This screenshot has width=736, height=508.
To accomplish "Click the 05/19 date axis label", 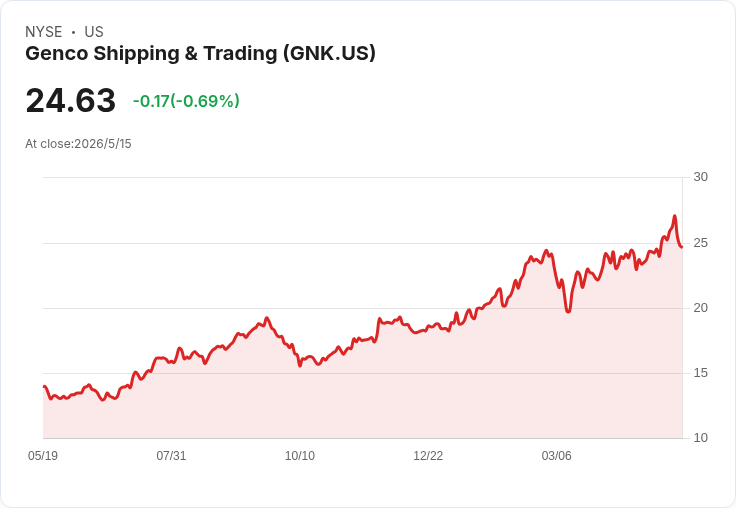I will coord(43,455).
